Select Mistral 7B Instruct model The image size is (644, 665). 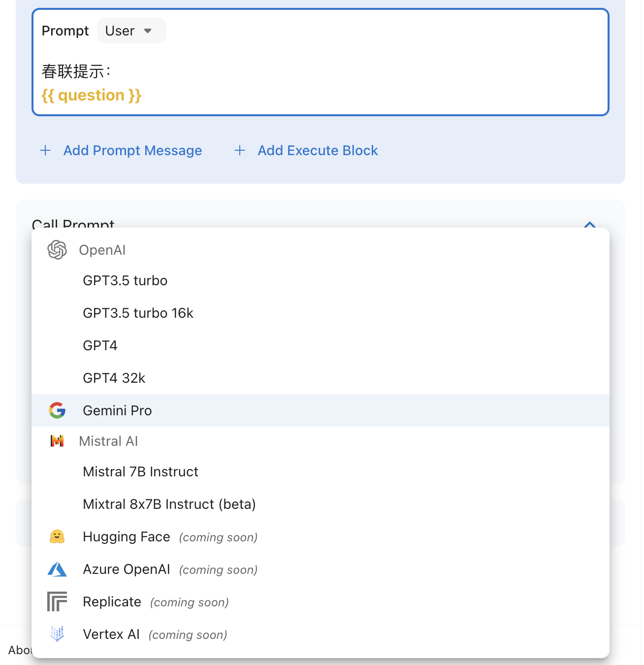point(140,471)
